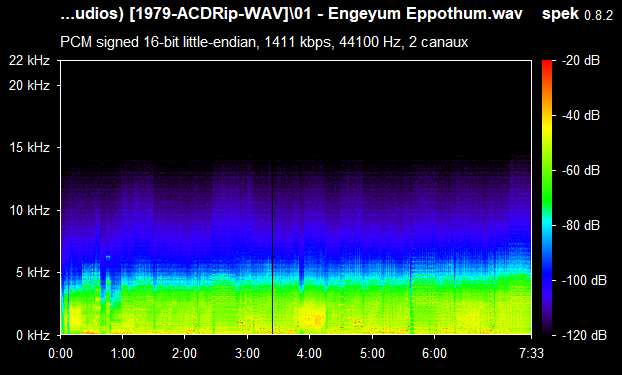622x375 pixels.
Task: Click the 10 kHz frequency label
Action: [x=29, y=210]
